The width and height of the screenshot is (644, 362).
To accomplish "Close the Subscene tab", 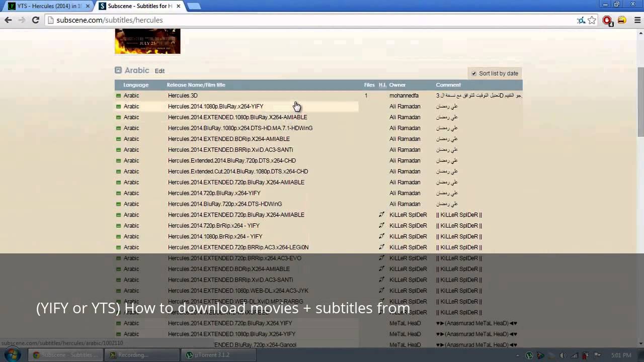I will pos(178,6).
